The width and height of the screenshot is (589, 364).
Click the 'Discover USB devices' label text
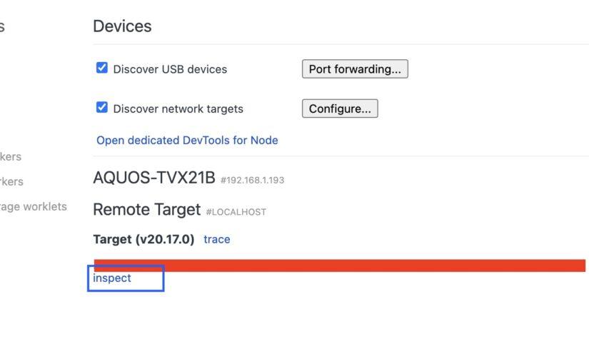click(170, 69)
